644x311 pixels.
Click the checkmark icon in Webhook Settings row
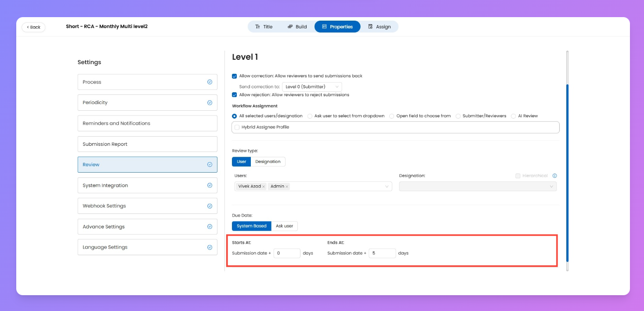click(210, 206)
